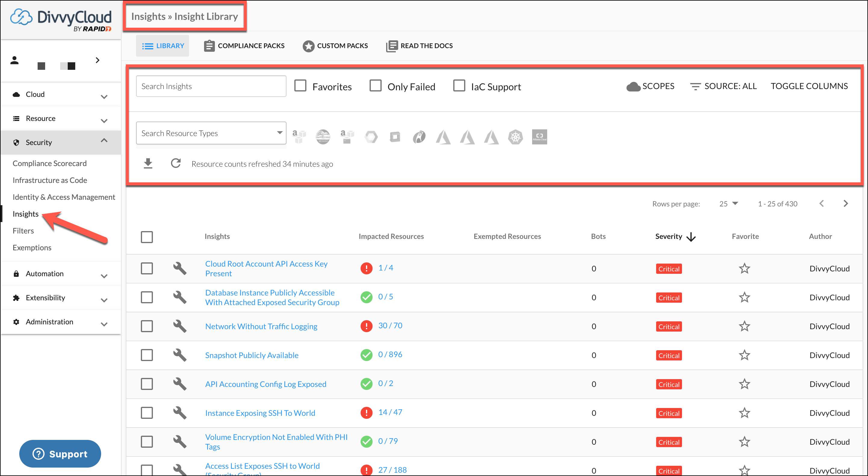Screen dimensions: 868x476
Task: Open Read the Docs tab
Action: (419, 46)
